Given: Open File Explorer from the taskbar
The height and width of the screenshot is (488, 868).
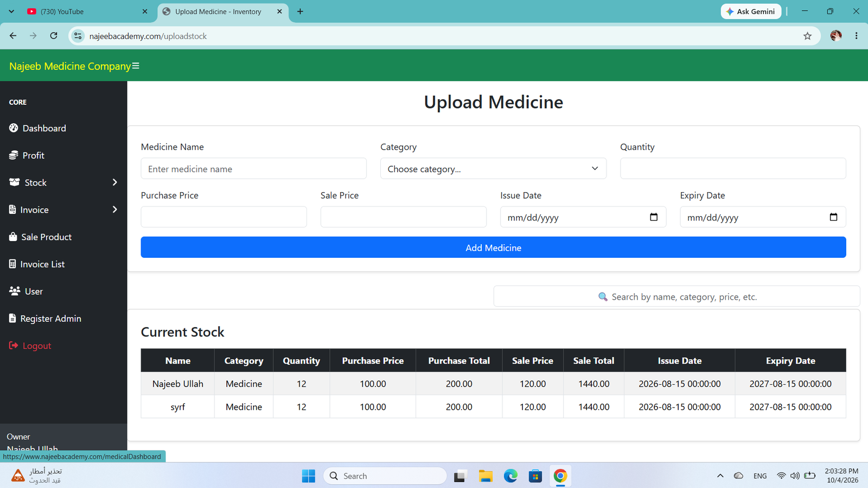Looking at the screenshot, I should point(486,476).
